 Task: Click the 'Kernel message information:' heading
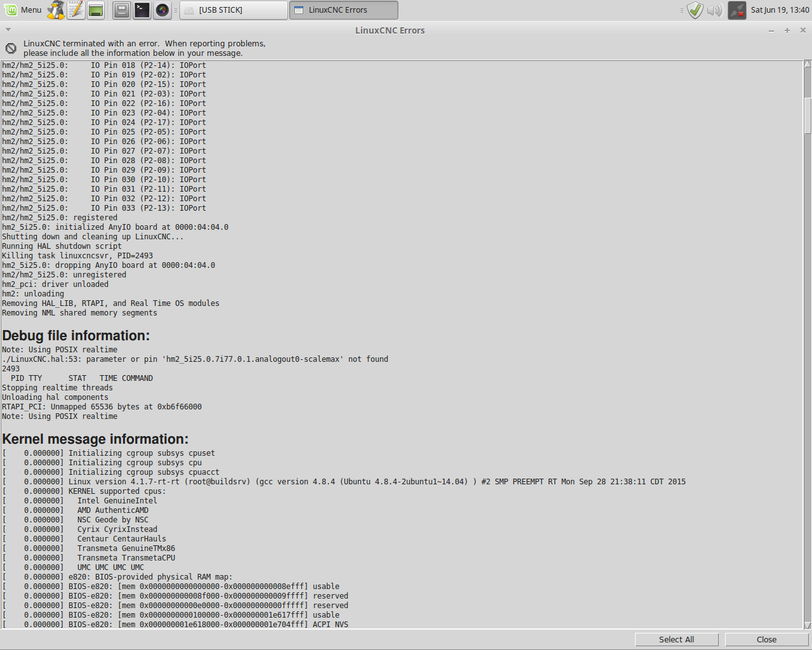coord(95,439)
